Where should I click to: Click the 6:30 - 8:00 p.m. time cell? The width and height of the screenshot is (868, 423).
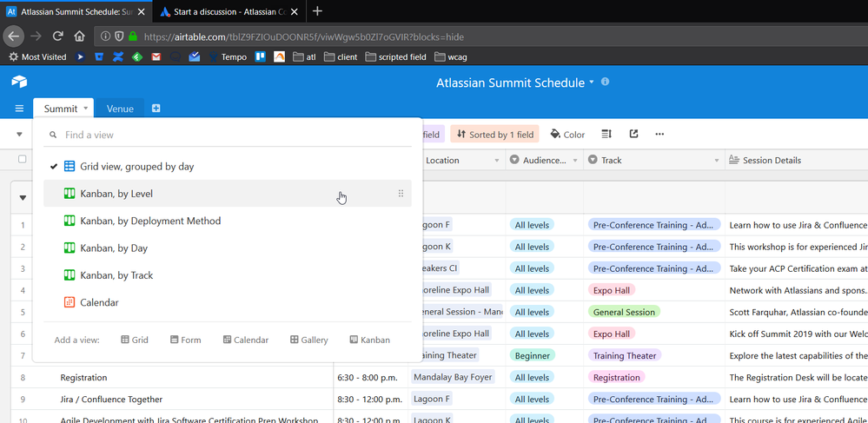(x=370, y=378)
